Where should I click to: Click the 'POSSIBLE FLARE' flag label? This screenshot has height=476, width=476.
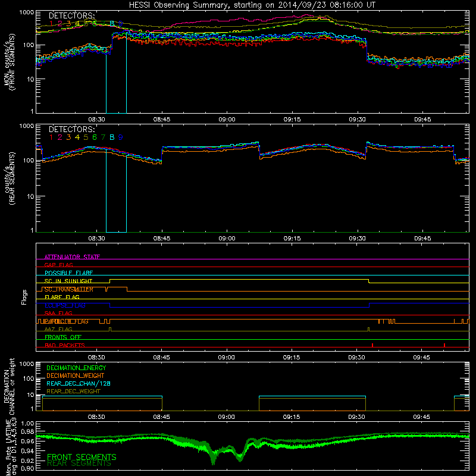tap(68, 273)
